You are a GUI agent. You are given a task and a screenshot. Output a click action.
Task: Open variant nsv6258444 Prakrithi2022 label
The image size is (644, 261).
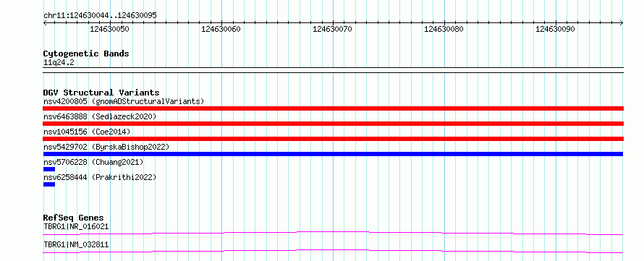[100, 177]
